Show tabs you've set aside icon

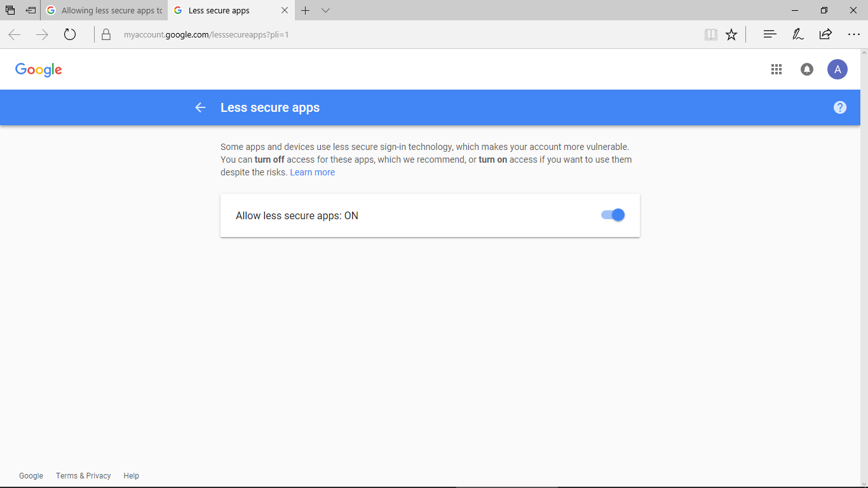pos(10,10)
